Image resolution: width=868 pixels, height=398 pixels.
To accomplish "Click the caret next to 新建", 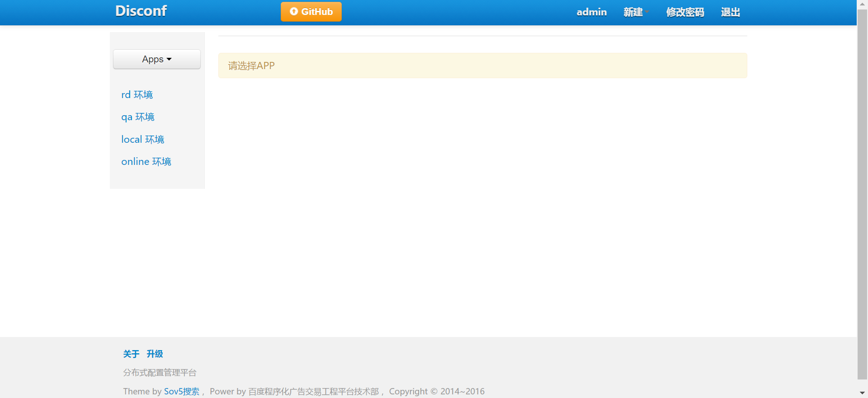I will (647, 11).
